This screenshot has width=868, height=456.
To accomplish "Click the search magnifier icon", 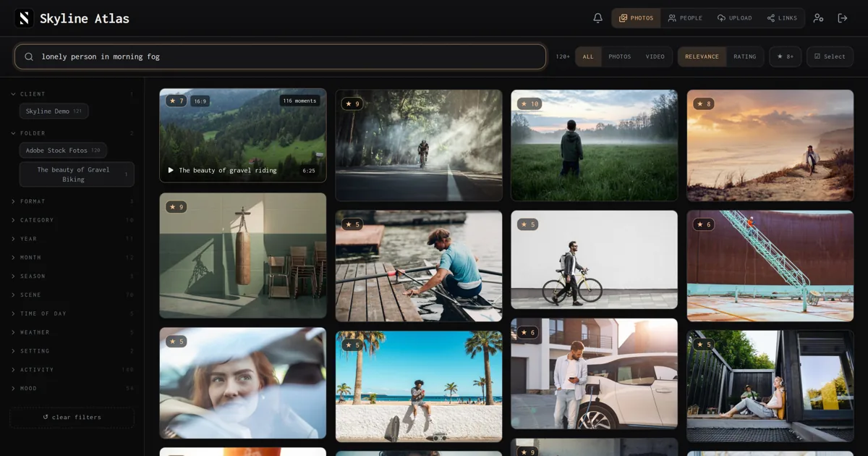I will coord(29,56).
